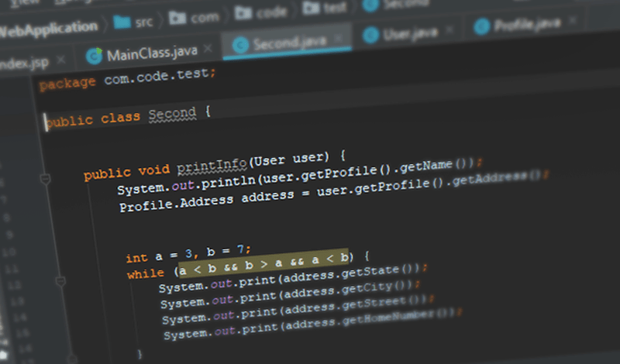This screenshot has width=620, height=364.
Task: Click the 'Profile.Address' type declaration
Action: click(x=177, y=204)
